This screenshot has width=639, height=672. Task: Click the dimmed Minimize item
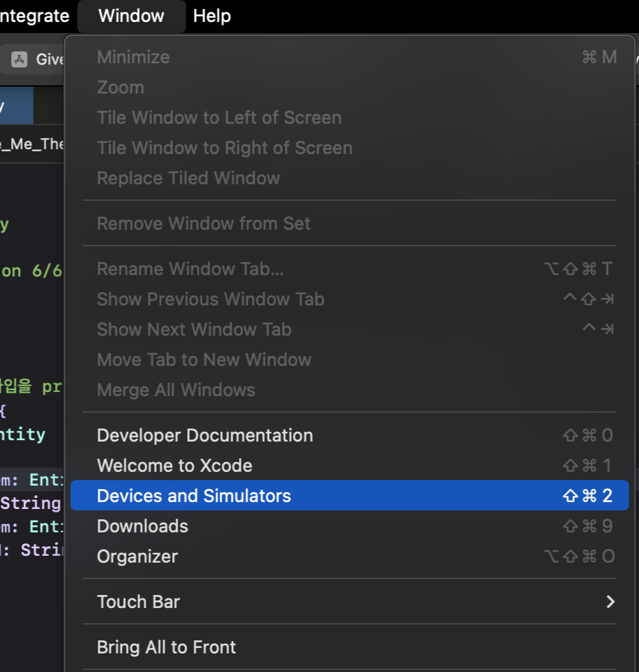[349, 57]
